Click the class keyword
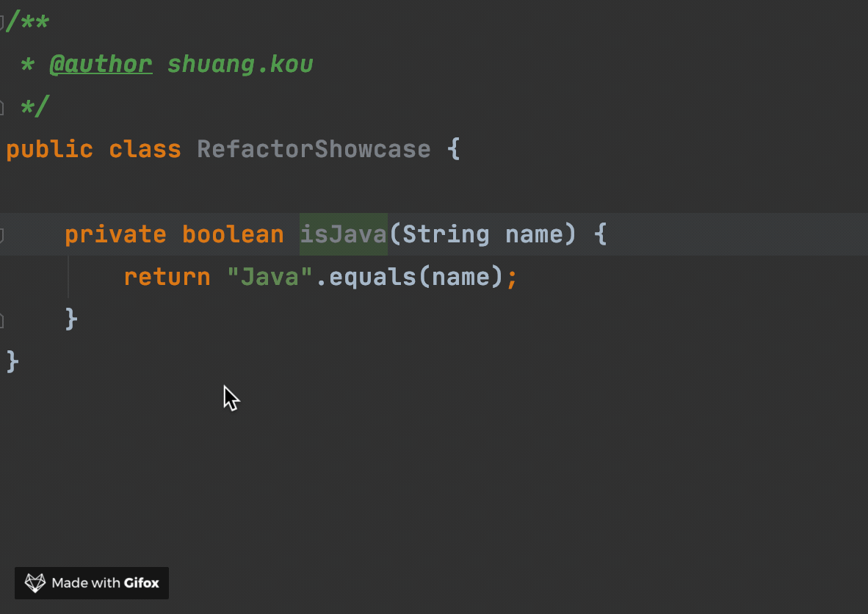The width and height of the screenshot is (868, 614). click(145, 150)
